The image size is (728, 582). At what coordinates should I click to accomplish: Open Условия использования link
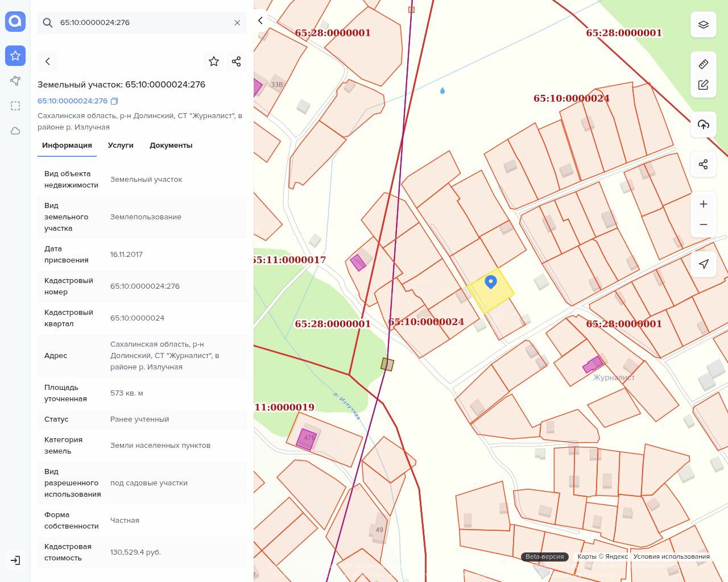[x=671, y=556]
